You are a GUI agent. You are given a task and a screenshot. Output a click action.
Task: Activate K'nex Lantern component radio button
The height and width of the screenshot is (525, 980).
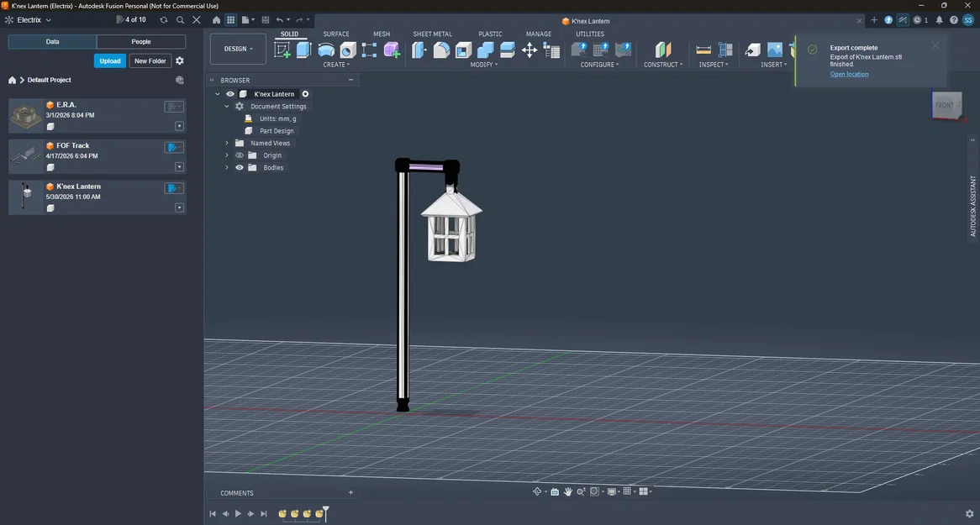306,94
